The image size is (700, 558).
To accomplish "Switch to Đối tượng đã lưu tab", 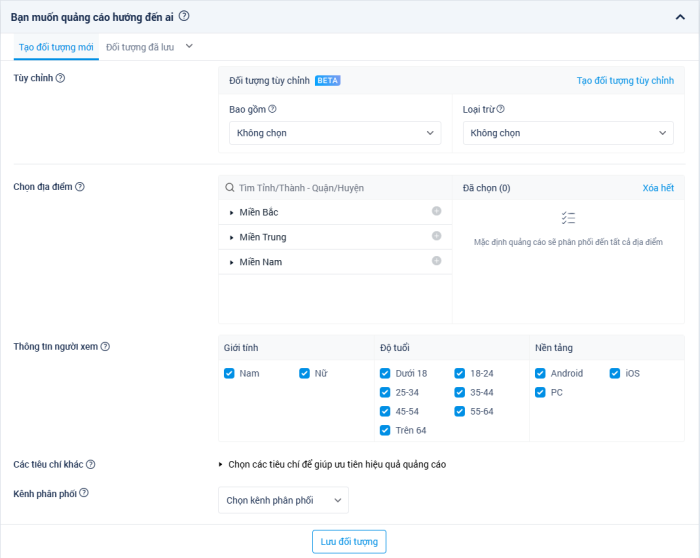I will pyautogui.click(x=141, y=47).
